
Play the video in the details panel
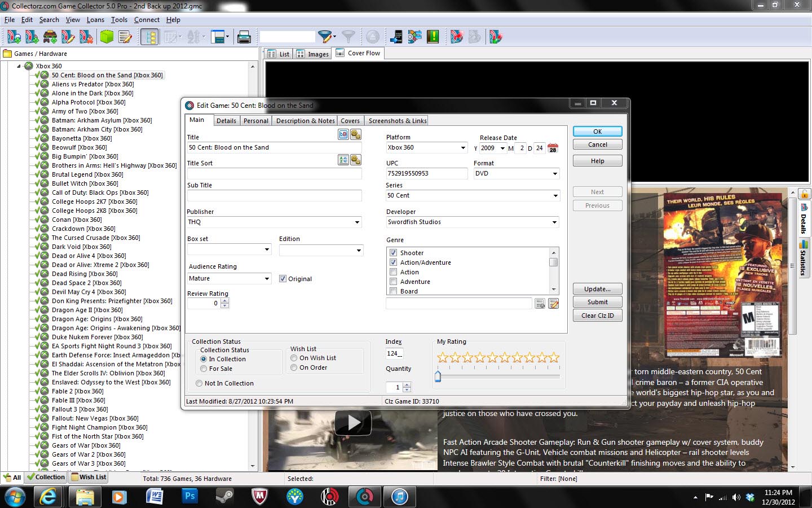pyautogui.click(x=353, y=423)
